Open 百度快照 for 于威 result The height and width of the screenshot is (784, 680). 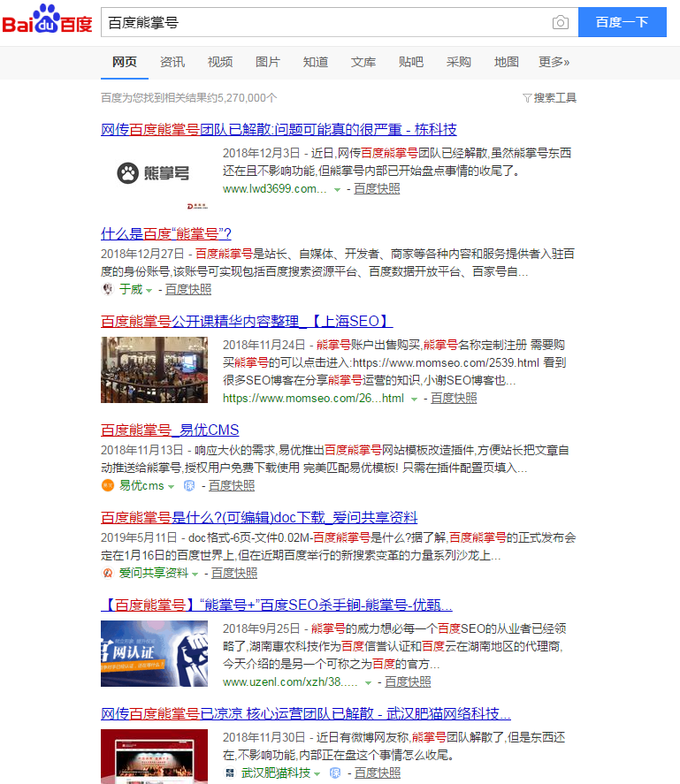point(188,290)
